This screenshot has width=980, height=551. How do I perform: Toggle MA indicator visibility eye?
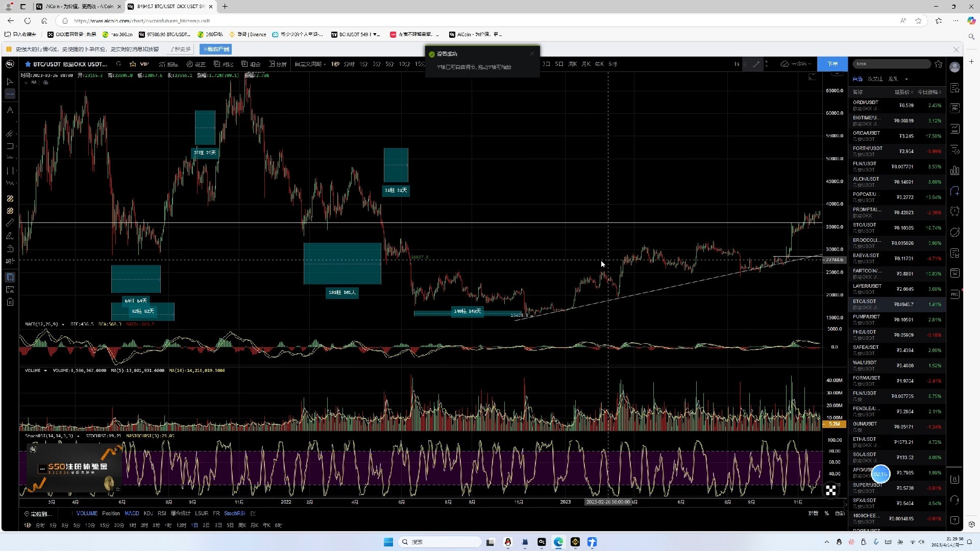pos(45,82)
